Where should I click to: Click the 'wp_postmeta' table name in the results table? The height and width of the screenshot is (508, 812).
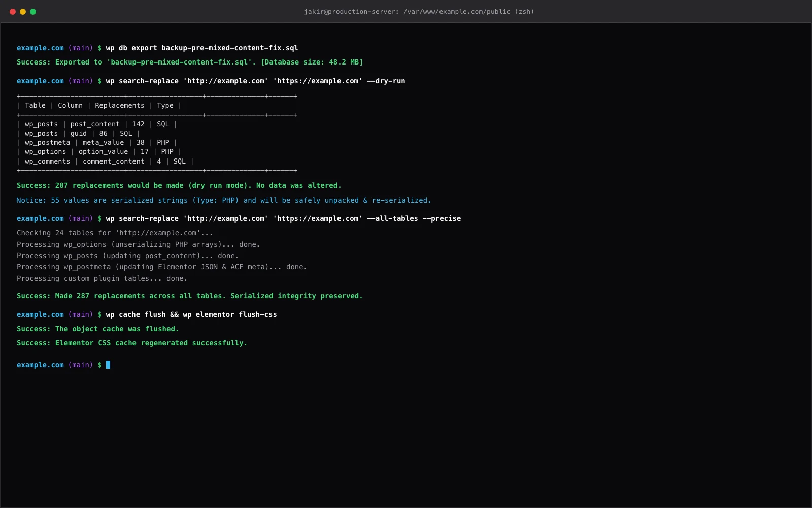pos(48,142)
